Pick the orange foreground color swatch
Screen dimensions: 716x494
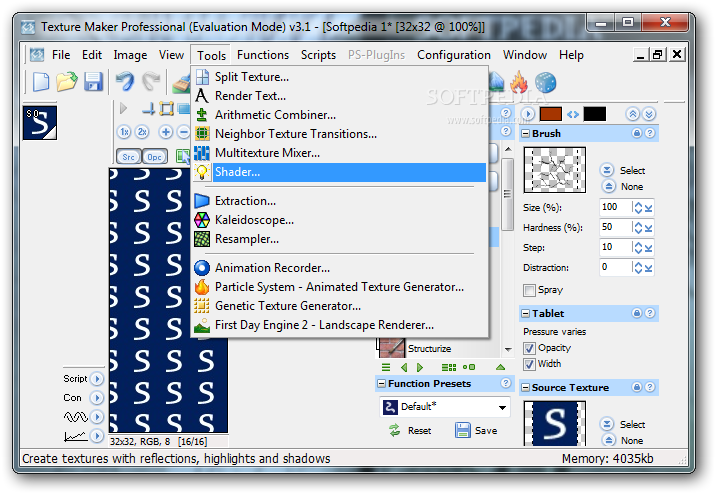pos(550,114)
